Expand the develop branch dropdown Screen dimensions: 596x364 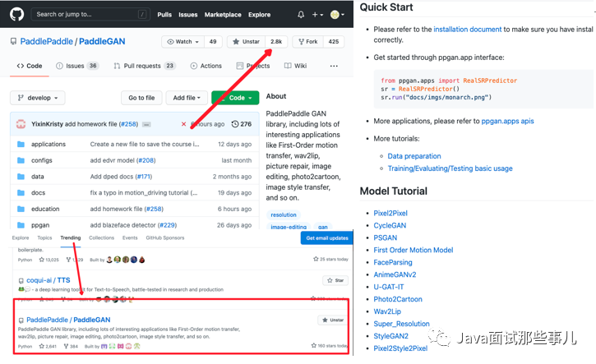click(x=38, y=98)
